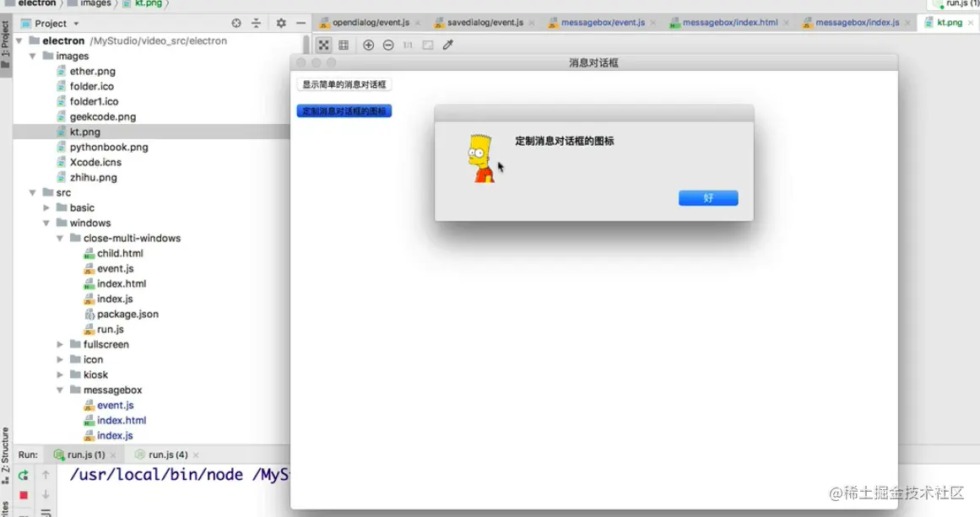This screenshot has height=517, width=980.
Task: Click the zoom in icon
Action: 369,45
